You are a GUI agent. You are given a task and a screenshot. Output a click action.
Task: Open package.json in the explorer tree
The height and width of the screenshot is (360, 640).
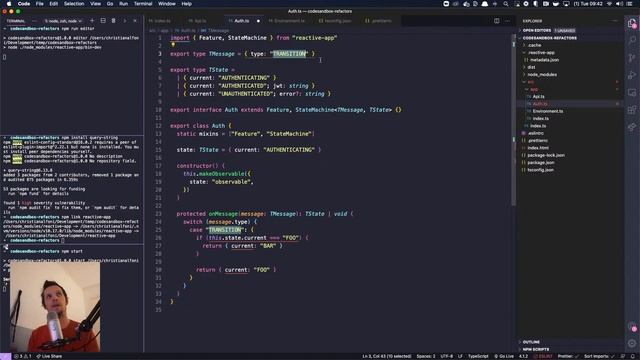[541, 162]
